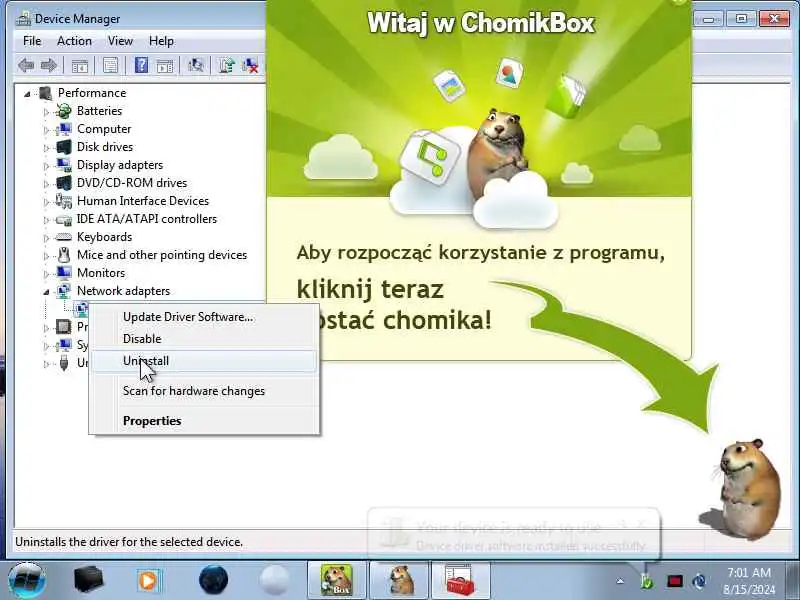Screen dimensions: 800x600
Task: Click the Back arrow in Device Manager toolbar
Action: pyautogui.click(x=26, y=65)
